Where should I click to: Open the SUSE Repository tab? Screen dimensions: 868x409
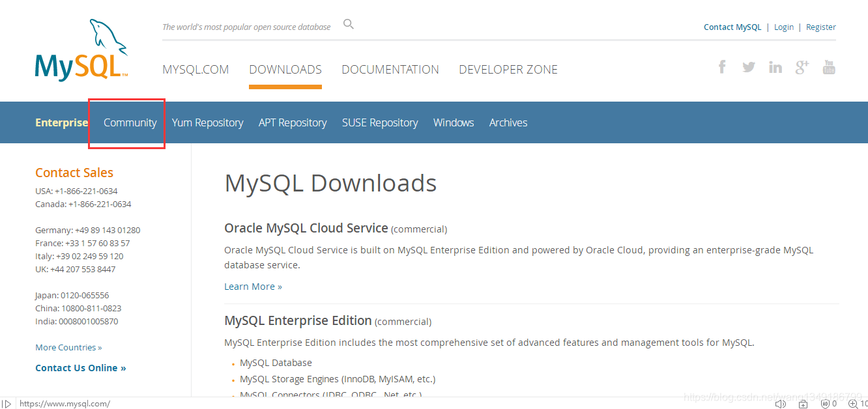click(x=380, y=122)
